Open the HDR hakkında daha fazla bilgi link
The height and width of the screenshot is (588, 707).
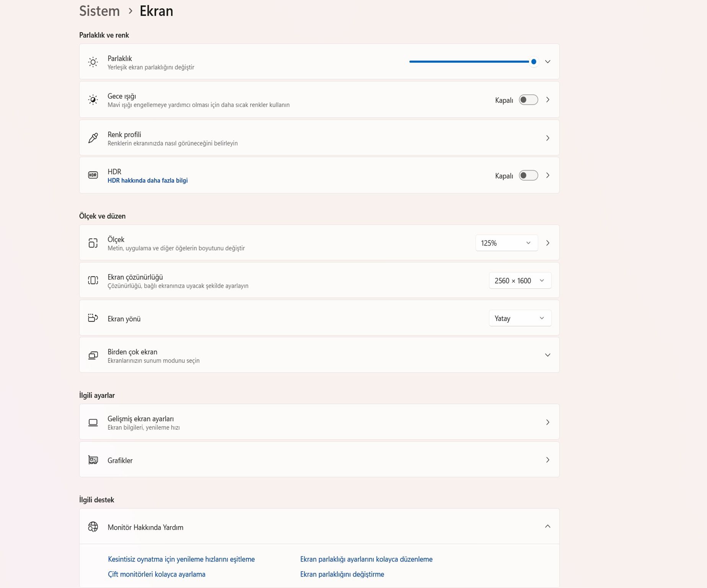[147, 180]
